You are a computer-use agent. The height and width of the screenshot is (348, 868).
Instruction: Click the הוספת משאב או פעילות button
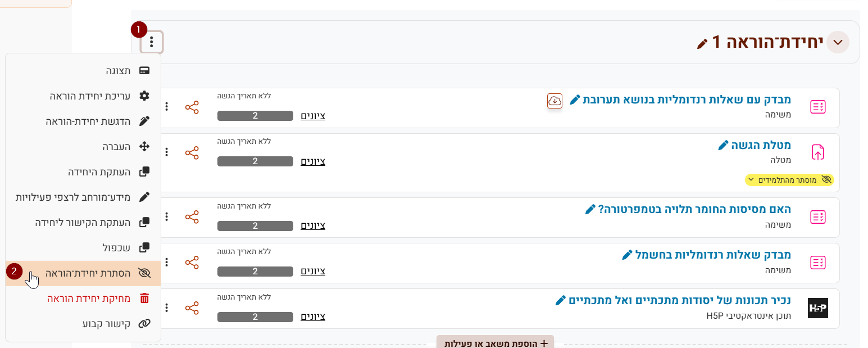pyautogui.click(x=495, y=343)
